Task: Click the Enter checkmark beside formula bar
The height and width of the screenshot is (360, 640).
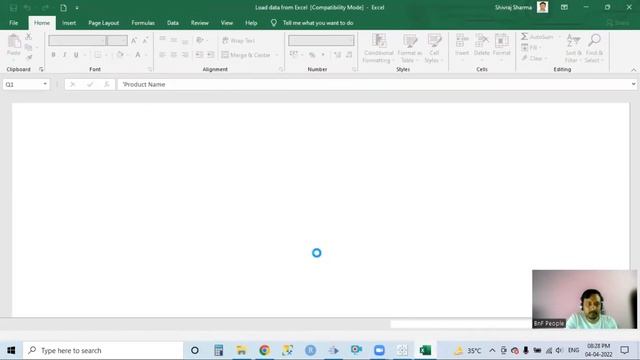Action: [x=90, y=84]
